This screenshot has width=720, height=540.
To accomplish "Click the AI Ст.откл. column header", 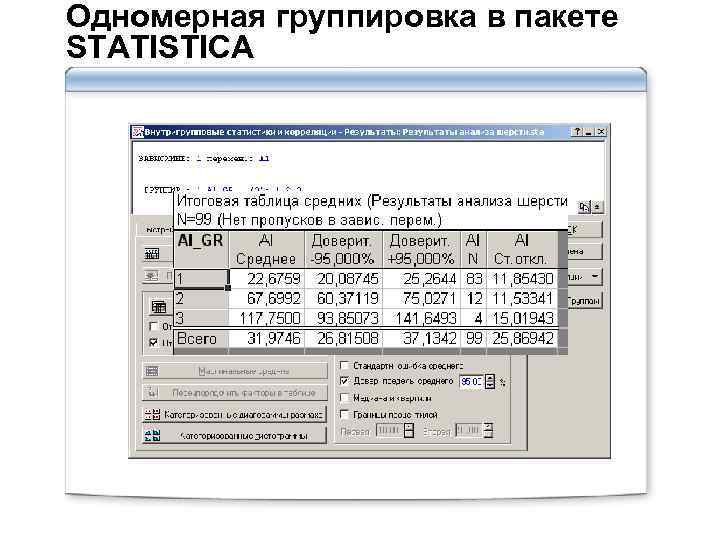I will point(522,249).
